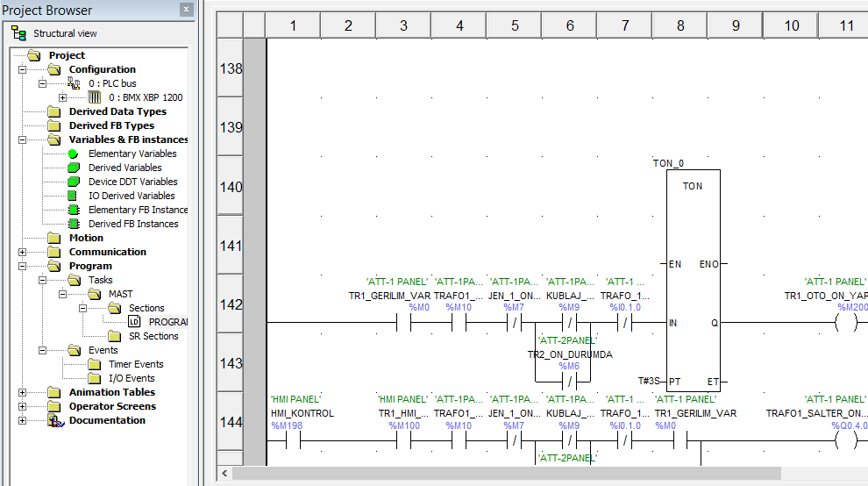
Task: Collapse Variables & FB instances node
Action: tap(22, 139)
